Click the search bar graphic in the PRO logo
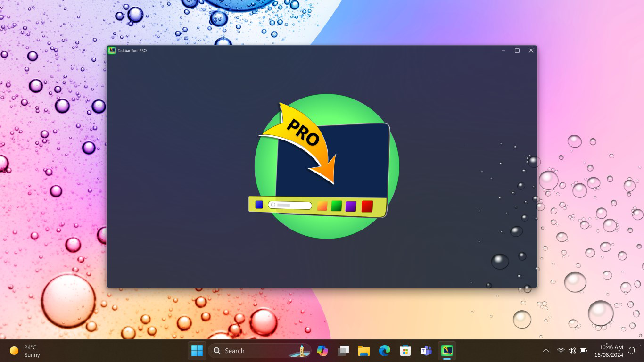Screen dimensions: 644x362 tap(289, 205)
